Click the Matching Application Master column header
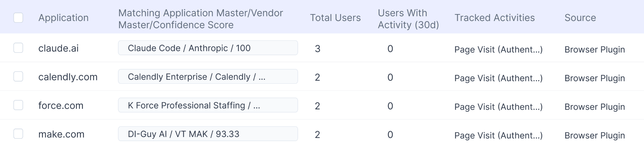The image size is (644, 148). tap(201, 19)
